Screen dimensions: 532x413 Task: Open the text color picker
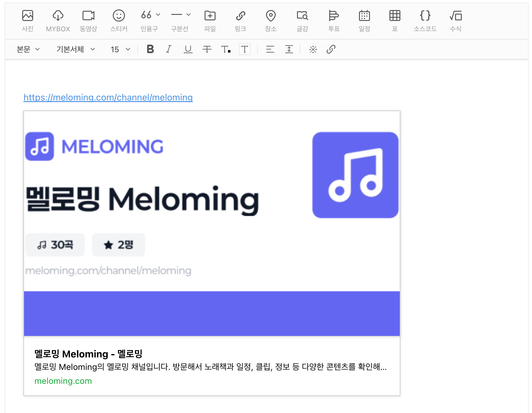tap(226, 49)
